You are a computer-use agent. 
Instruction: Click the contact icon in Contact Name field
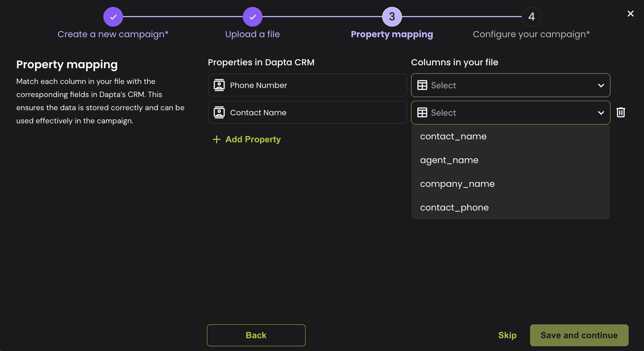click(219, 113)
